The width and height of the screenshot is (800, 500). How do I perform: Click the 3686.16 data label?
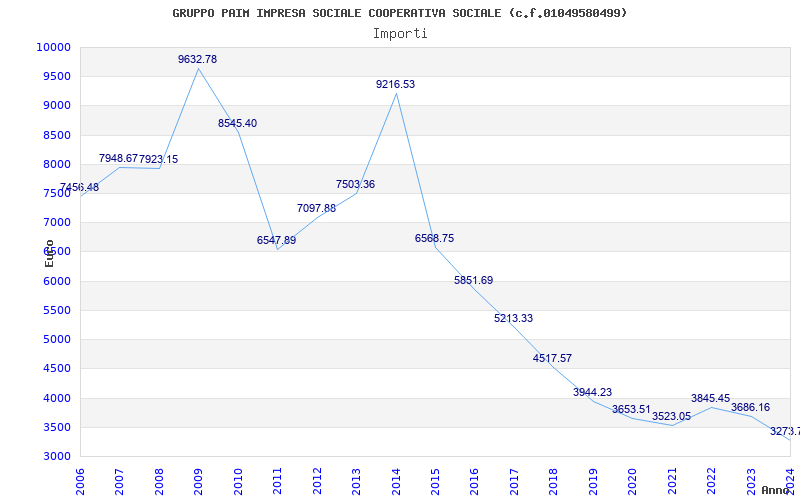coord(751,407)
